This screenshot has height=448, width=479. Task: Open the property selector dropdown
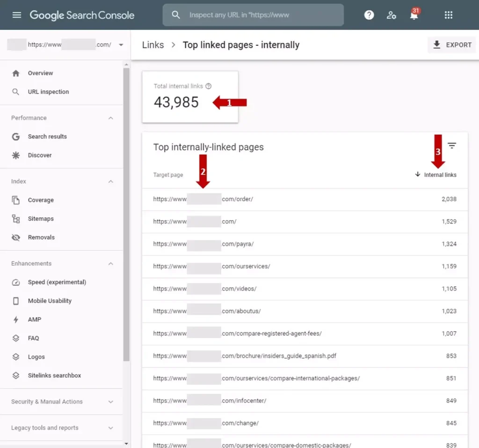(121, 45)
